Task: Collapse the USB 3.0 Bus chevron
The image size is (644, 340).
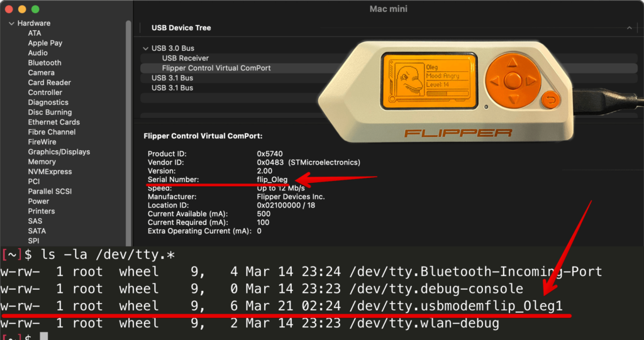Action: (145, 48)
